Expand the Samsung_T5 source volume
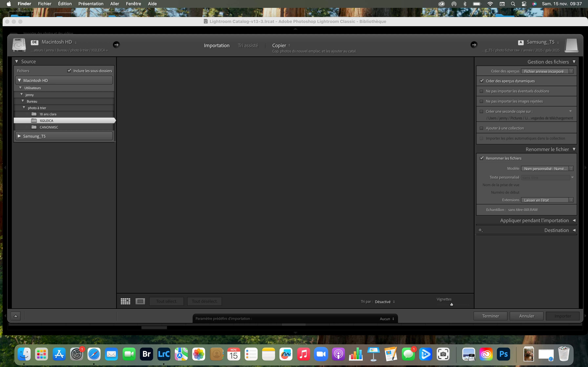 19,136
